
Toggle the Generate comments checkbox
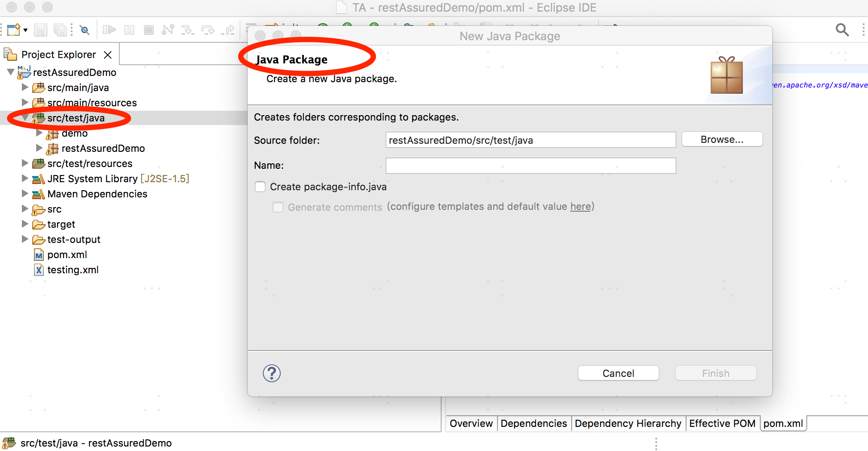pos(278,207)
